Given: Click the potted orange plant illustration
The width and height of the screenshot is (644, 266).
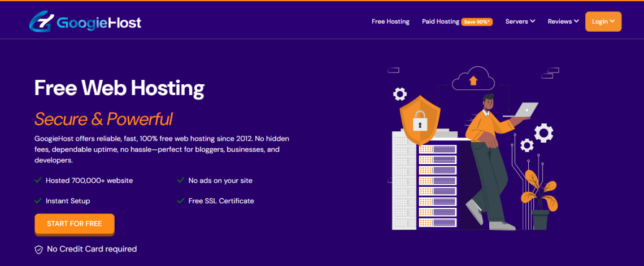Looking at the screenshot, I should tap(538, 199).
